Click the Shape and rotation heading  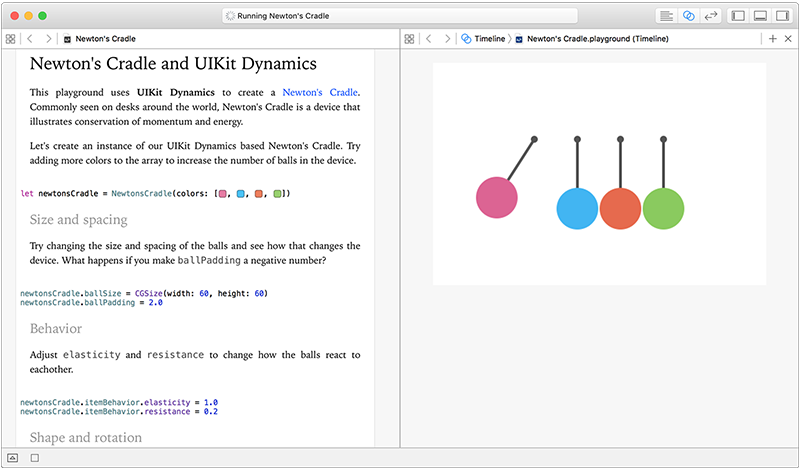coord(86,438)
